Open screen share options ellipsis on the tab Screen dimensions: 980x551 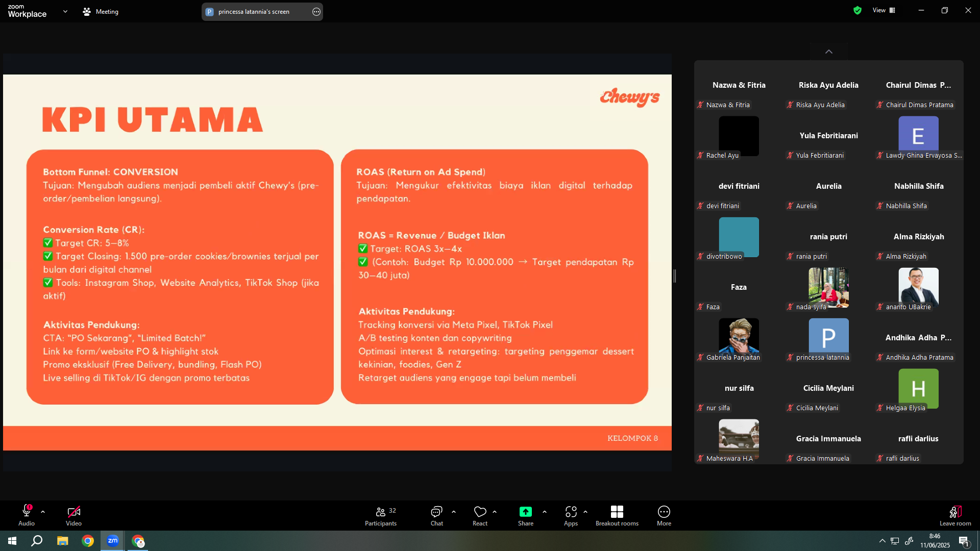coord(316,12)
